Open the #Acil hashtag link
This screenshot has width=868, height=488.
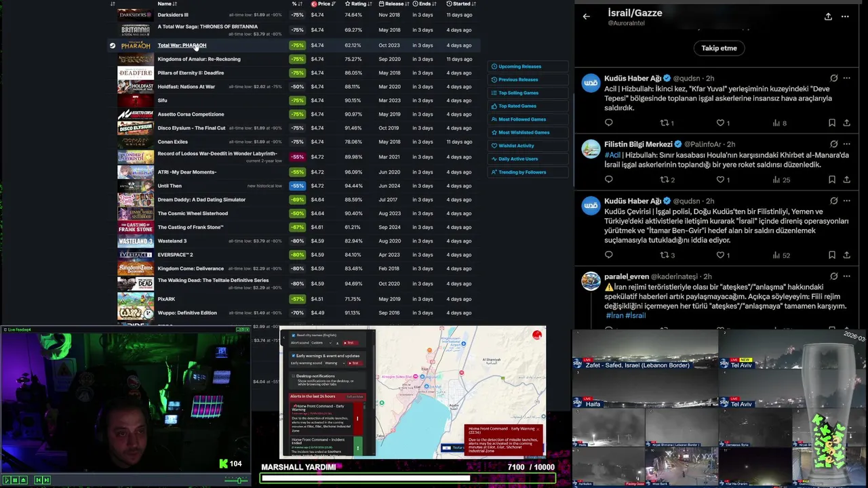(612, 155)
